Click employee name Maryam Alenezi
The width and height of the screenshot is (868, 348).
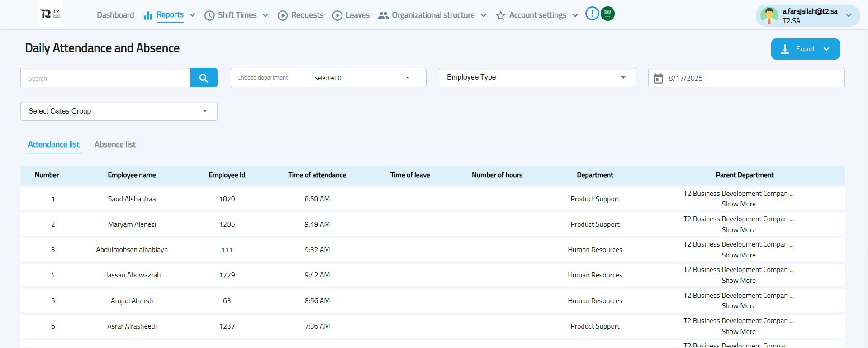click(132, 224)
